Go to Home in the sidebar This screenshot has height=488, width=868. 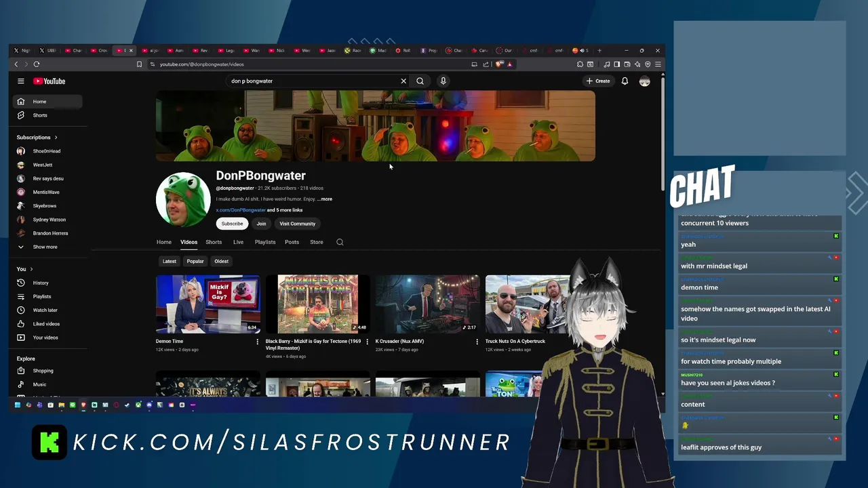(x=47, y=102)
